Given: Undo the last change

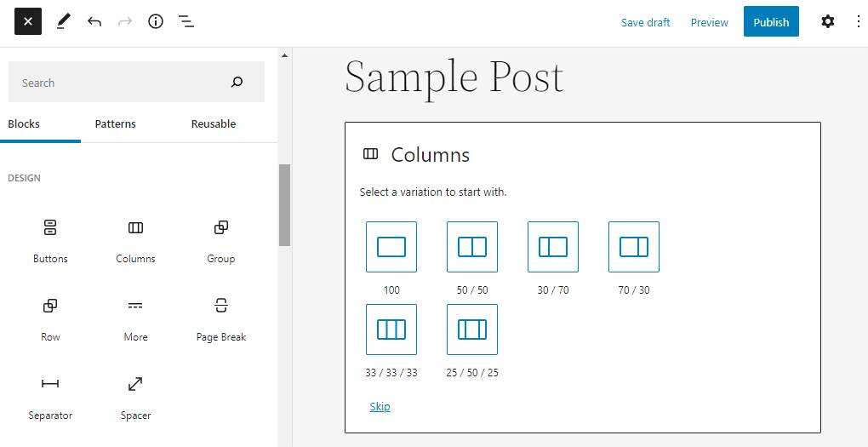Looking at the screenshot, I should click(x=94, y=22).
